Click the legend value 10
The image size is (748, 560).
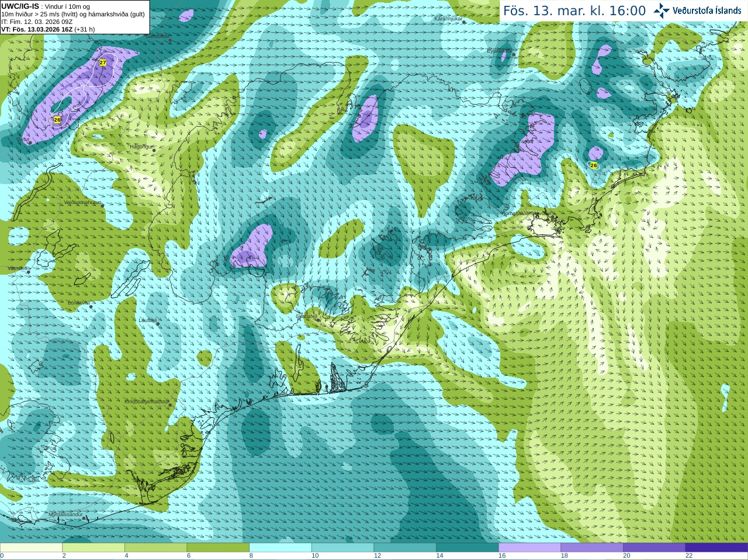[x=315, y=556]
